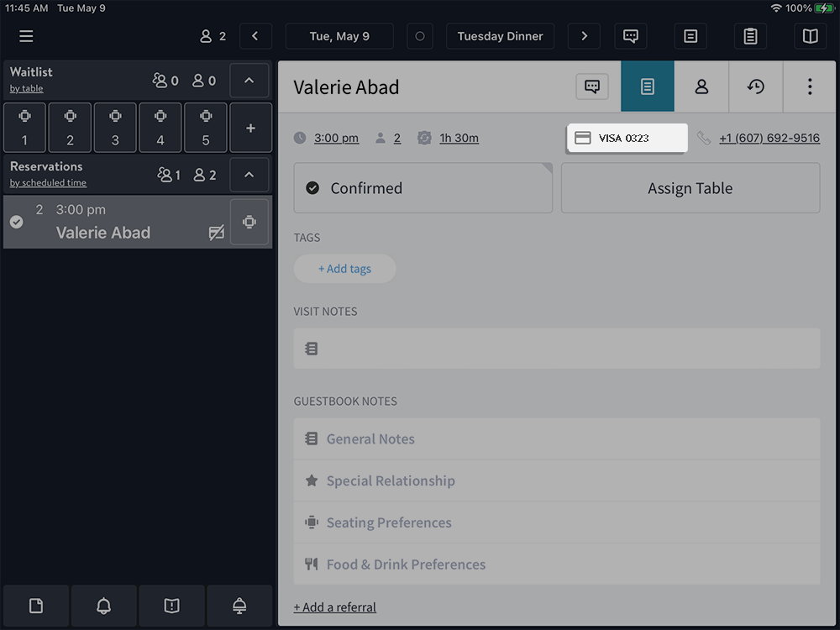The height and width of the screenshot is (630, 840).
Task: Collapse the Reservations section
Action: coord(249,175)
